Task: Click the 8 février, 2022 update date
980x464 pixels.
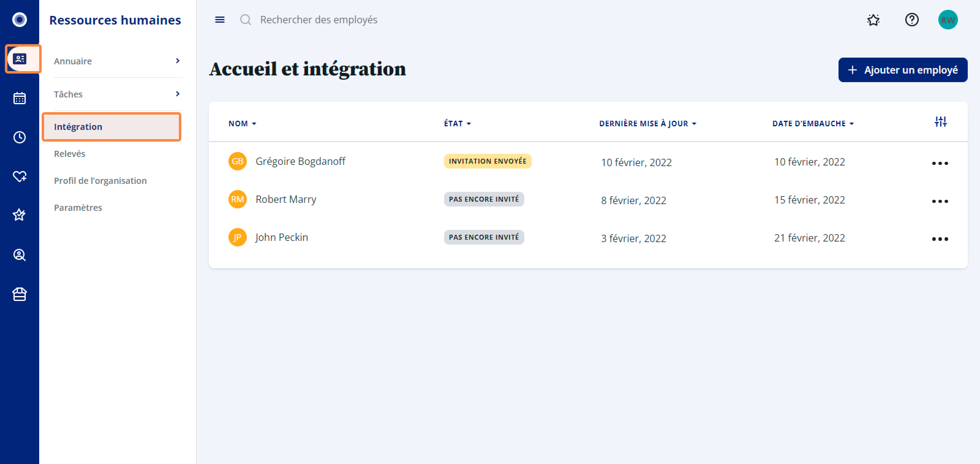Action: [x=633, y=201]
